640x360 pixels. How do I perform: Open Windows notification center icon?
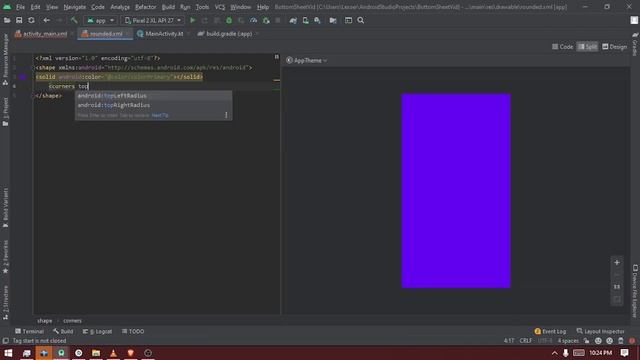coord(624,353)
